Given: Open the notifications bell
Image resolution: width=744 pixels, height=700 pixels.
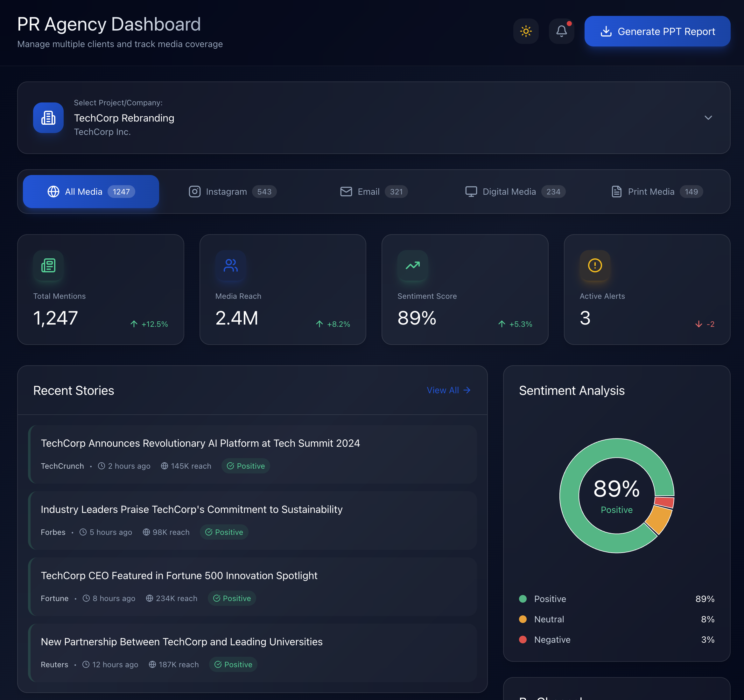Looking at the screenshot, I should click(x=561, y=31).
